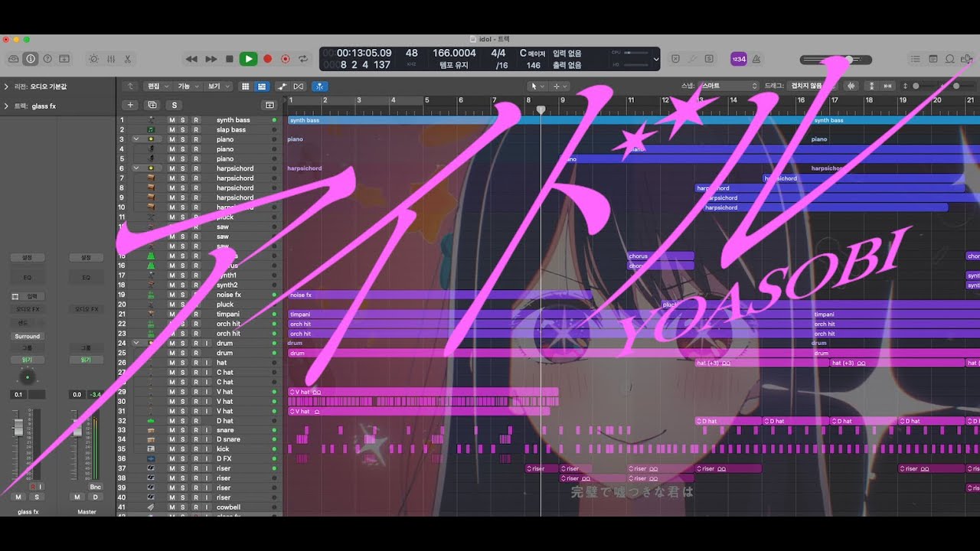Image resolution: width=980 pixels, height=551 pixels.
Task: Toggle the Flex display button
Action: coord(299,86)
